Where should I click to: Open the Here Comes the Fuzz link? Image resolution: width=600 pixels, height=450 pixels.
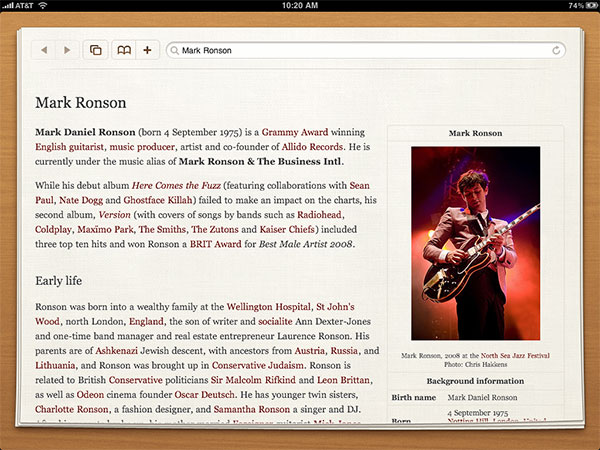pos(176,186)
